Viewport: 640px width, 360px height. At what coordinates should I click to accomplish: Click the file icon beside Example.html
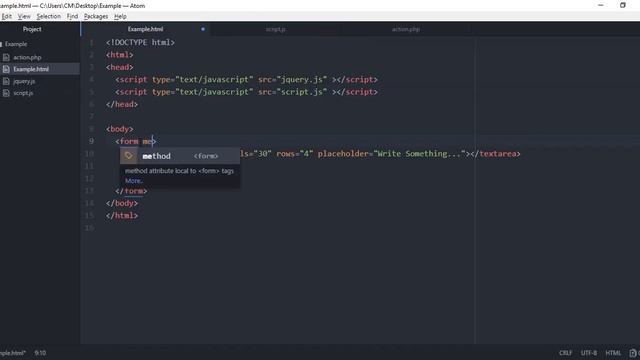click(x=6, y=69)
